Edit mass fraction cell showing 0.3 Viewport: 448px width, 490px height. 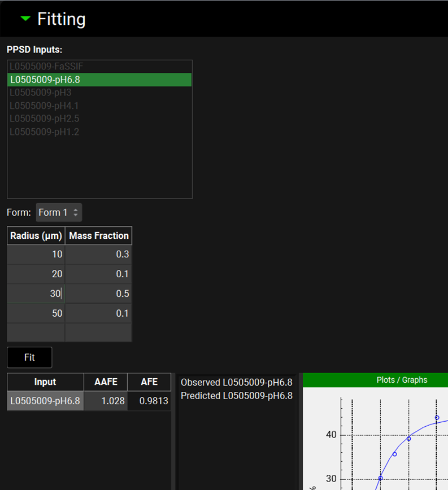point(98,255)
